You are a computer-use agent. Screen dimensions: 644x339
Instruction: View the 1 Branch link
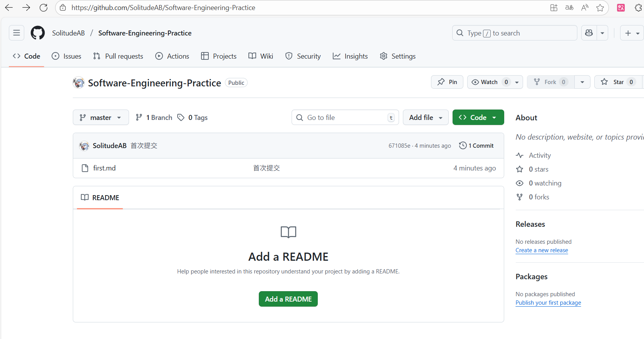point(154,117)
